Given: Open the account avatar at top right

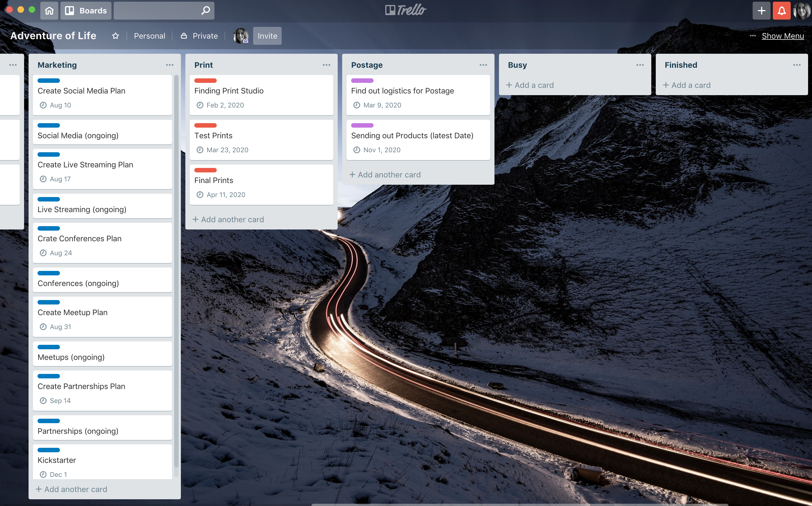Looking at the screenshot, I should [802, 11].
